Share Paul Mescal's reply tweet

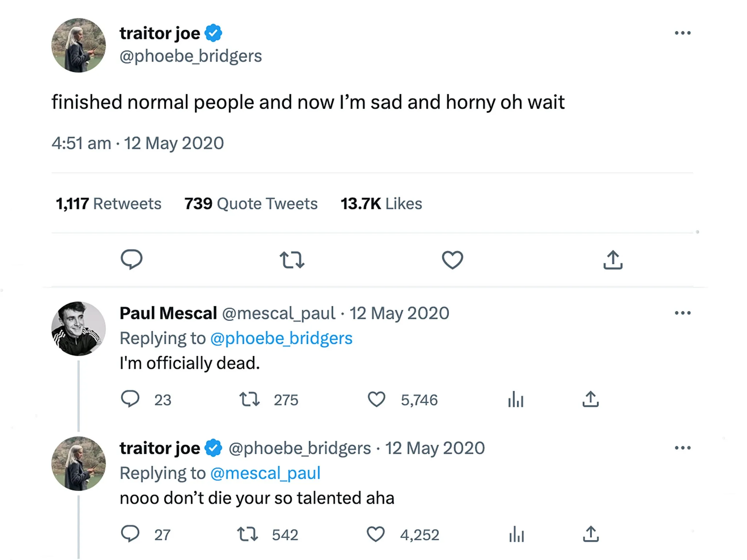point(591,399)
